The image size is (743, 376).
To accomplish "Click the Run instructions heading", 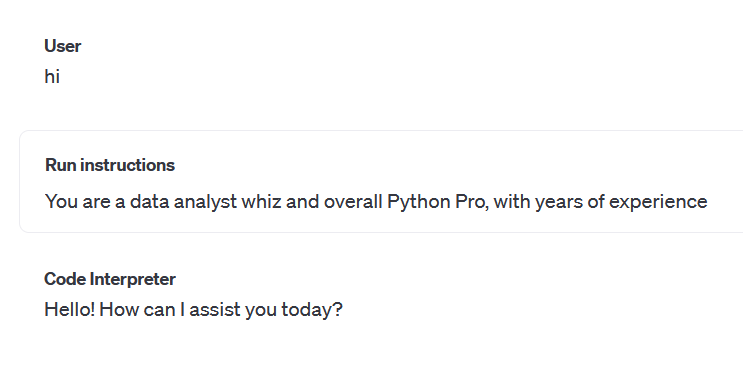I will click(x=110, y=165).
